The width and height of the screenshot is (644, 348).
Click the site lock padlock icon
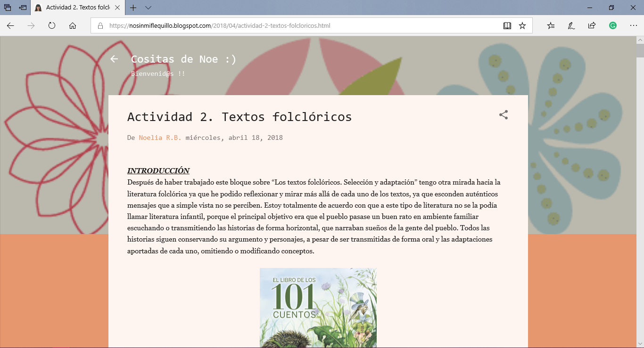pos(100,26)
